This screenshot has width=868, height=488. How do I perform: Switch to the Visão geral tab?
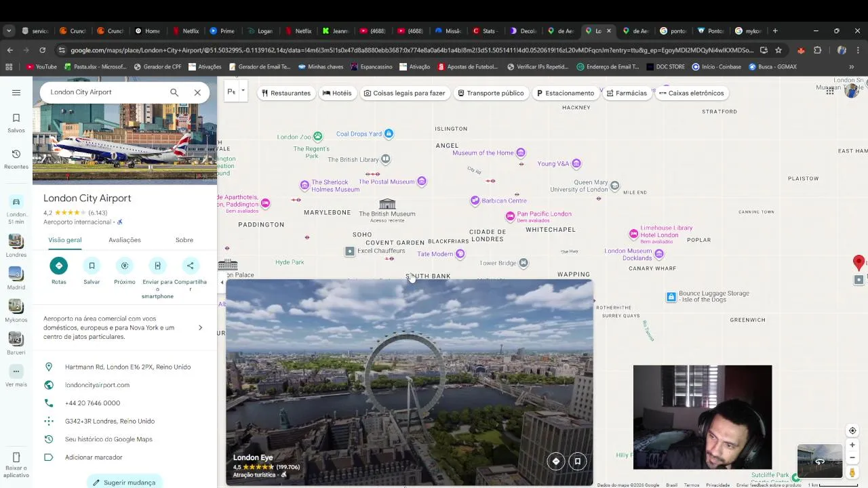pos(65,240)
